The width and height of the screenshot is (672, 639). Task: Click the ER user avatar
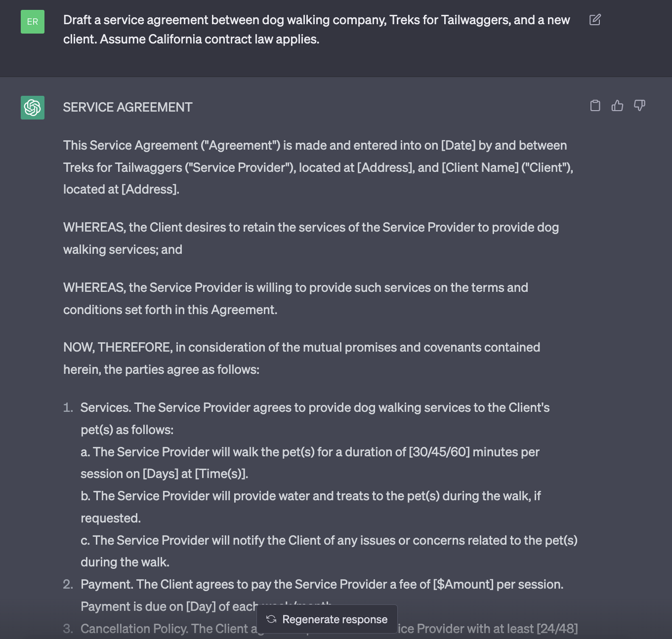33,22
